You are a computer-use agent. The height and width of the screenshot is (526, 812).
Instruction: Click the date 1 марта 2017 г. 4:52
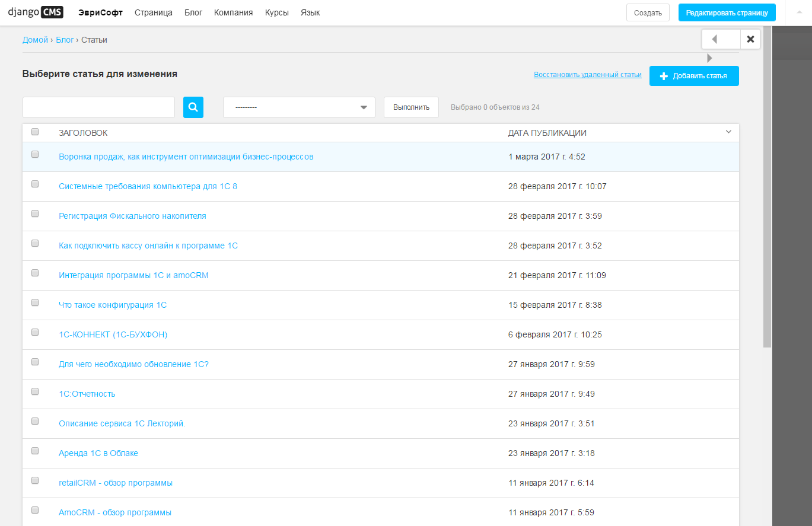coord(547,157)
